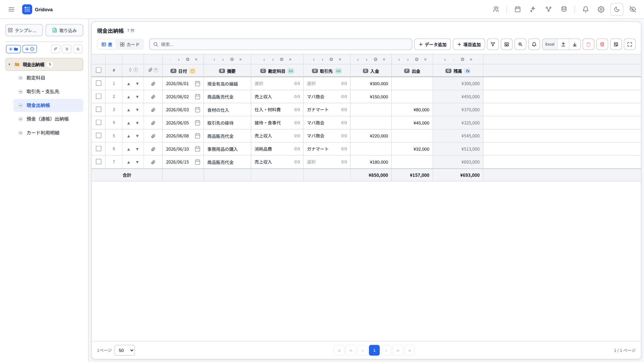
Task: Check the checkbox for row 2
Action: pyautogui.click(x=98, y=97)
